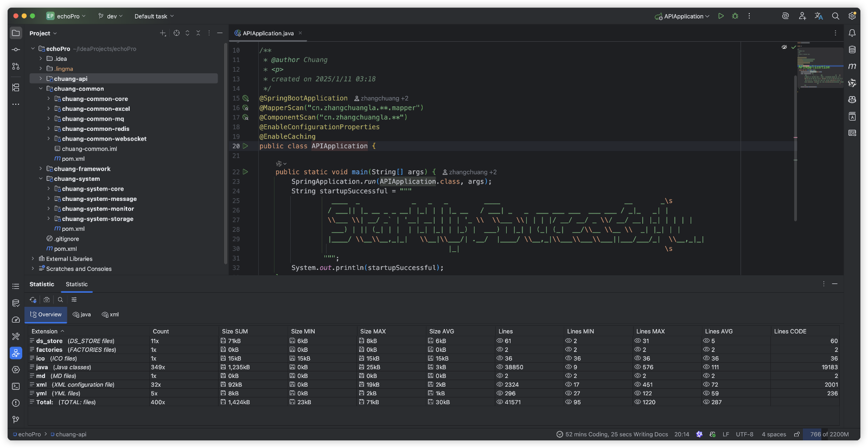868x448 pixels.
Task: Click the 4 spaces indent setting
Action: [x=774, y=434]
